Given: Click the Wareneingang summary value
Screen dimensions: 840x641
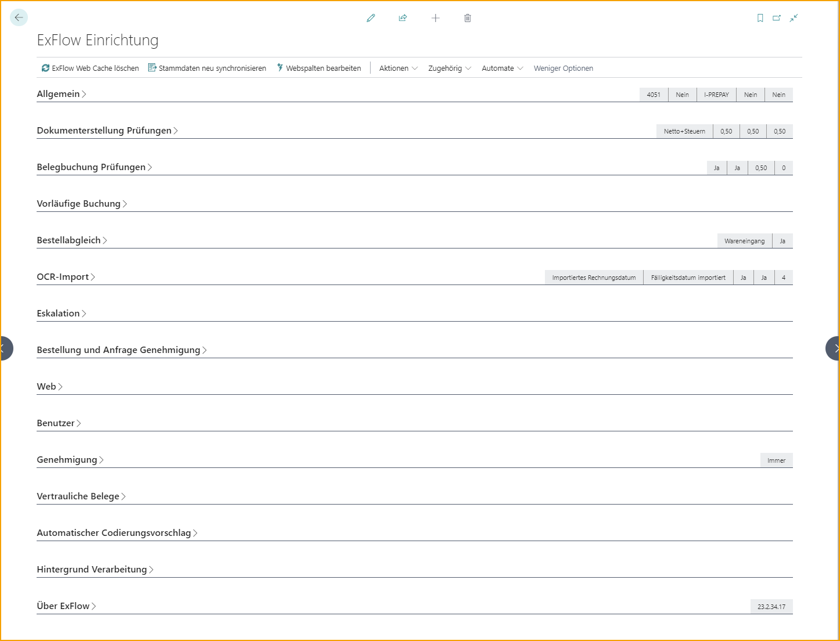Looking at the screenshot, I should click(745, 241).
